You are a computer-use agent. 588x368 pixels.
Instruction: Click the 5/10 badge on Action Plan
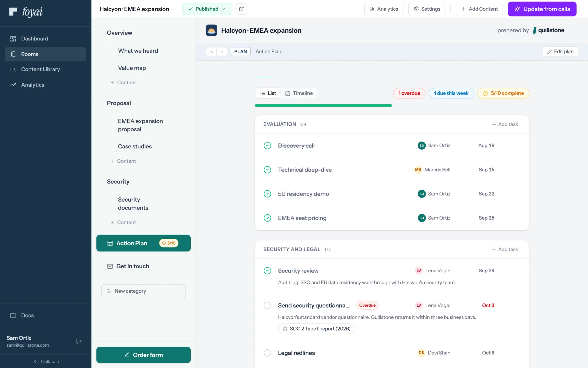tap(169, 243)
